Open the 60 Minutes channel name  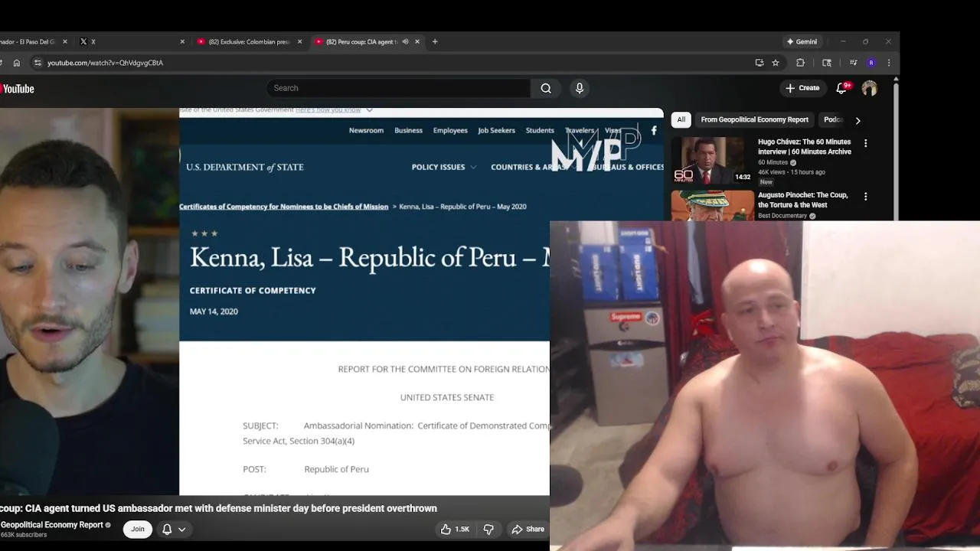(x=773, y=162)
